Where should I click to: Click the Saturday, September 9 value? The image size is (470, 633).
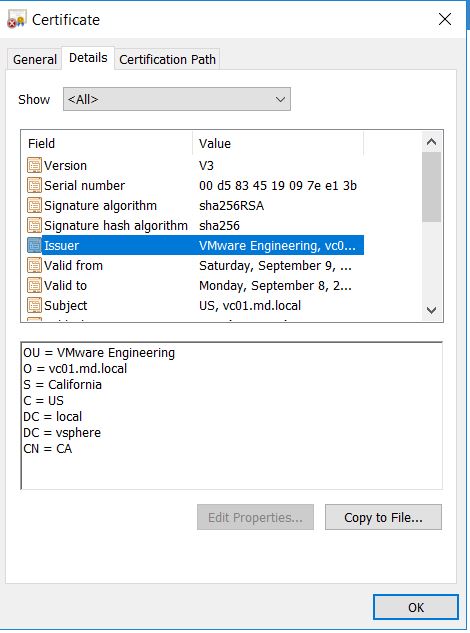pyautogui.click(x=275, y=266)
